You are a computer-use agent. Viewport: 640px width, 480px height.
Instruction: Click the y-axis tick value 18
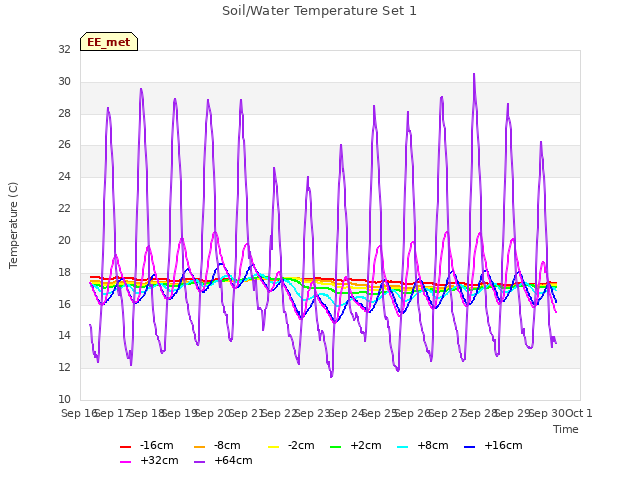tap(64, 272)
